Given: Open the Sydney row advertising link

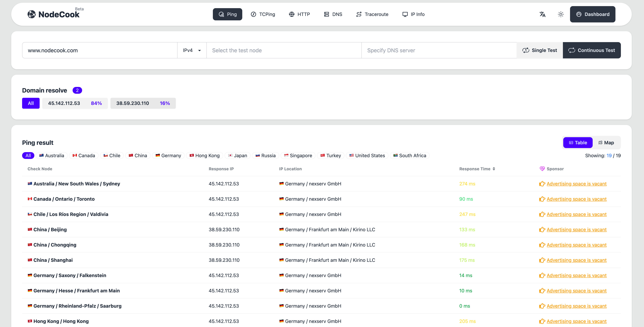Looking at the screenshot, I should click(x=577, y=184).
